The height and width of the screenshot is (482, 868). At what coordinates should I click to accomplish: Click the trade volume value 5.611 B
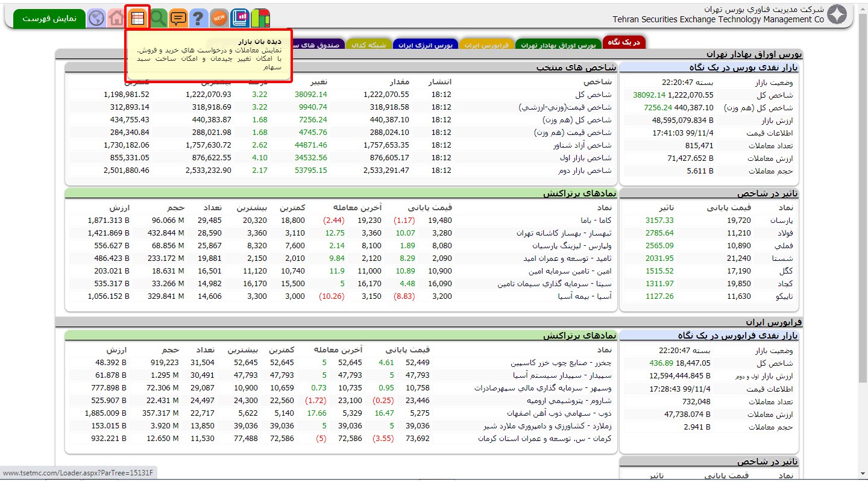[700, 171]
